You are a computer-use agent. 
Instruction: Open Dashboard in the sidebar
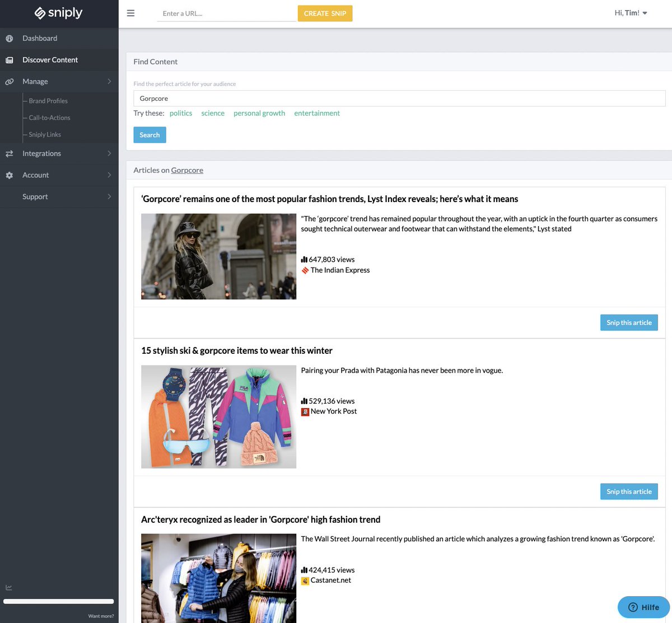(59, 39)
